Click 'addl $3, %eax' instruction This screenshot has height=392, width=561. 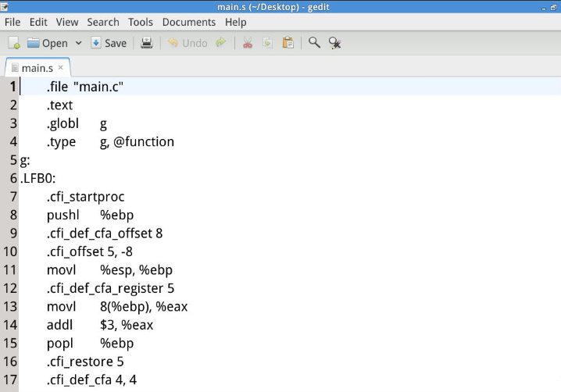click(x=100, y=325)
